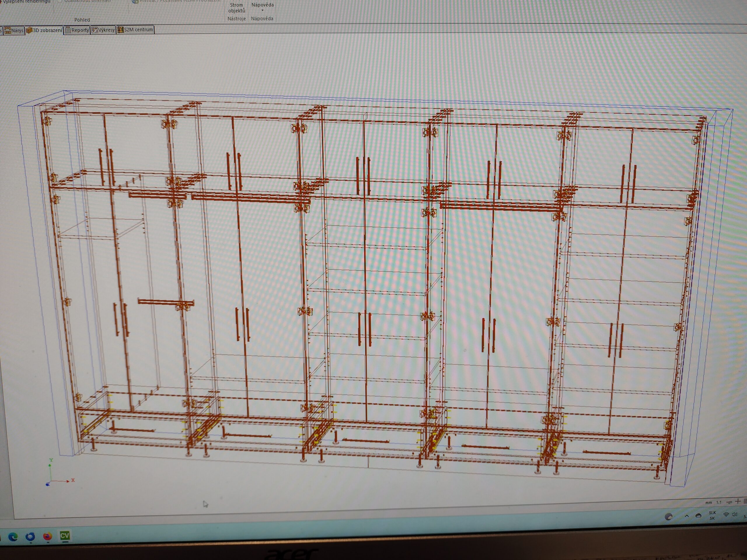Click the crosshair icon in status bar
747x560 pixels.
[738, 501]
